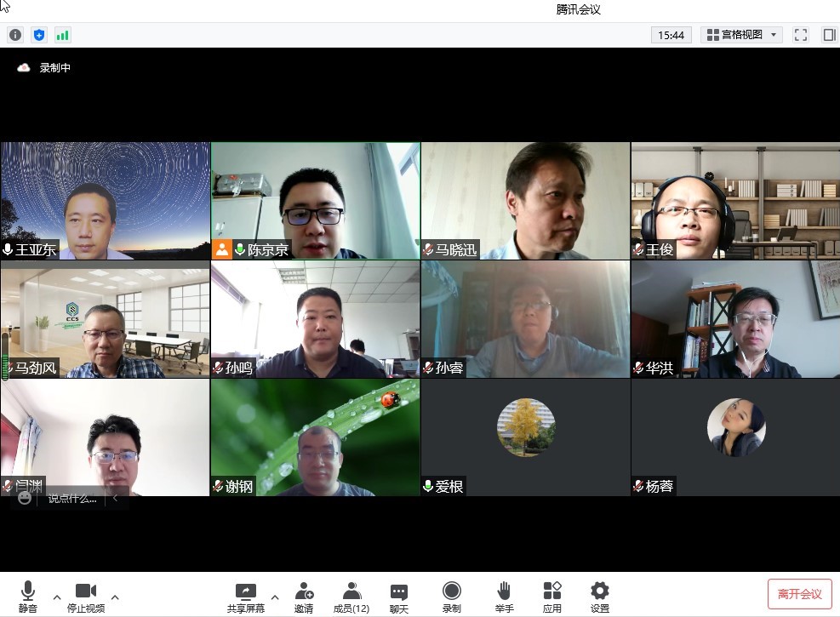Open the 聊天 chat panel
Viewport: 840px width, 617px height.
coord(398,597)
